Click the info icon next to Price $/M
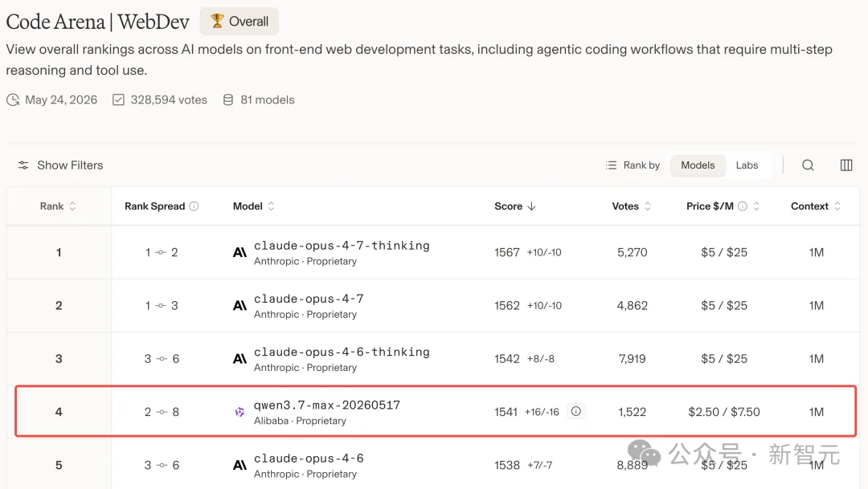868x489 pixels. [743, 206]
